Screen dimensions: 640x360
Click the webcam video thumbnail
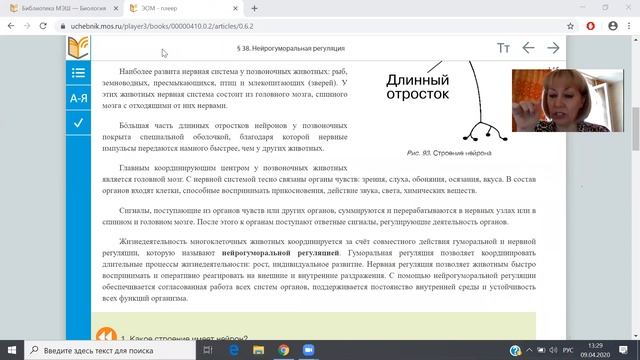coord(568,100)
